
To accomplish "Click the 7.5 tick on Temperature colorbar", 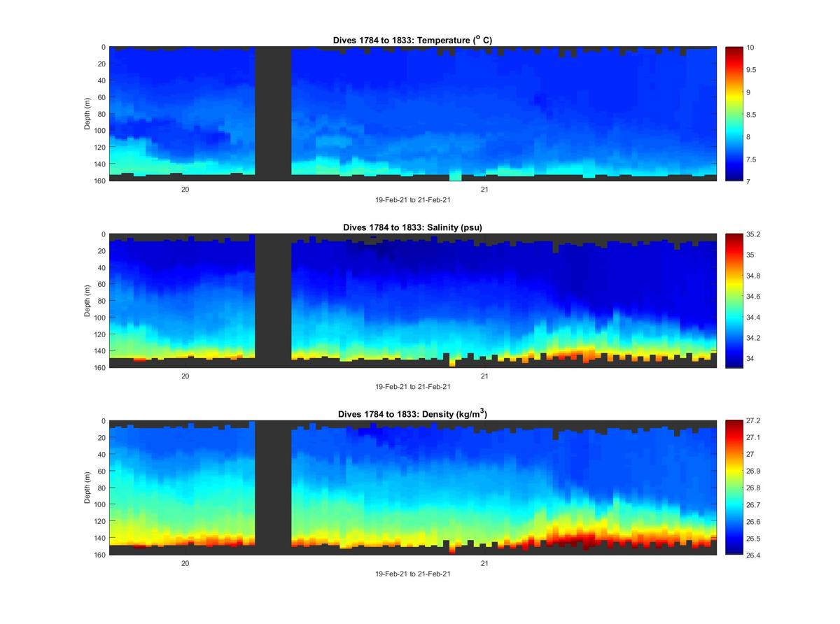I will 752,159.
